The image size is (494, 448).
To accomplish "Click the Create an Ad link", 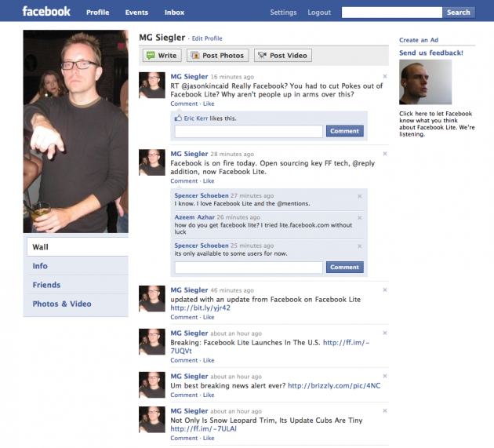I will pyautogui.click(x=419, y=40).
